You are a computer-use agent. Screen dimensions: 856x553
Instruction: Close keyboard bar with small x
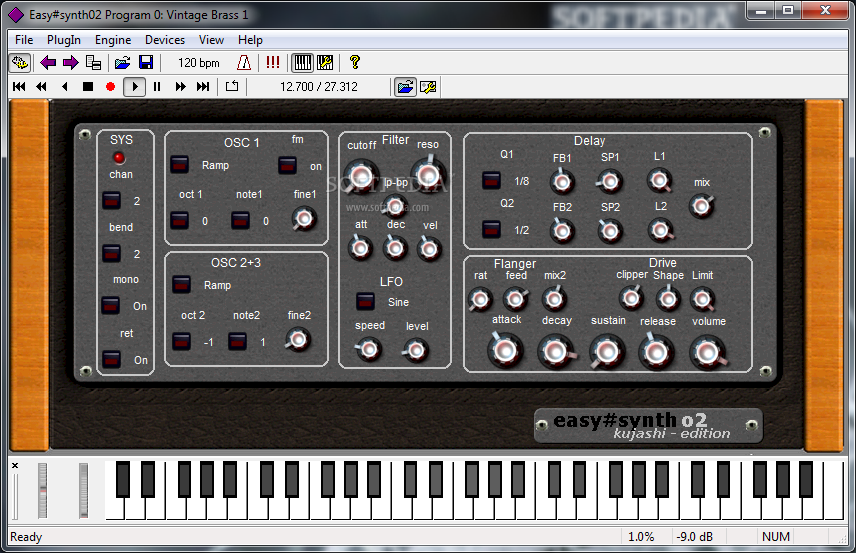(15, 466)
